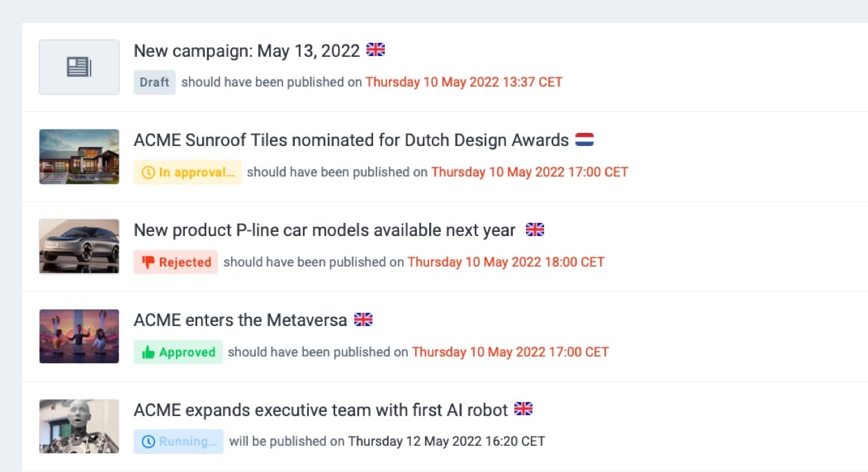
Task: Click Dutch flag beside ACME Sunroof Tiles
Action: (584, 140)
